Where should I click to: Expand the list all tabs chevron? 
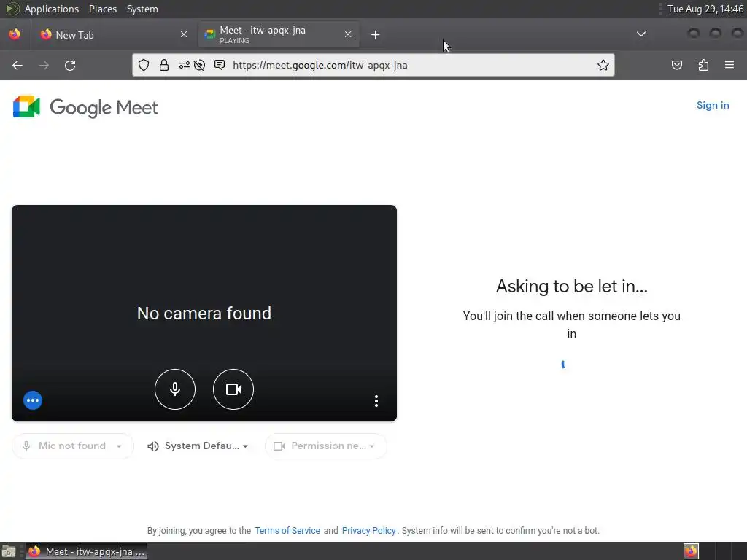tap(641, 34)
